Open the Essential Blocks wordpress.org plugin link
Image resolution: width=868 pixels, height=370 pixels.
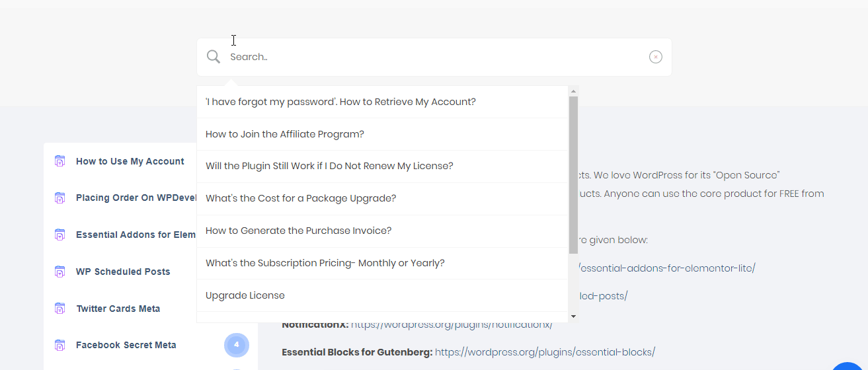[545, 352]
